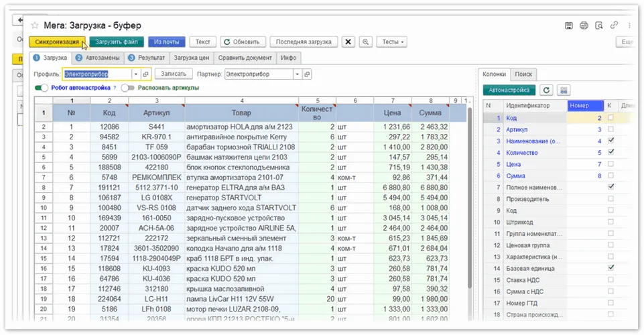Click the printer icon in the header
644x335 pixels.
pyautogui.click(x=584, y=25)
